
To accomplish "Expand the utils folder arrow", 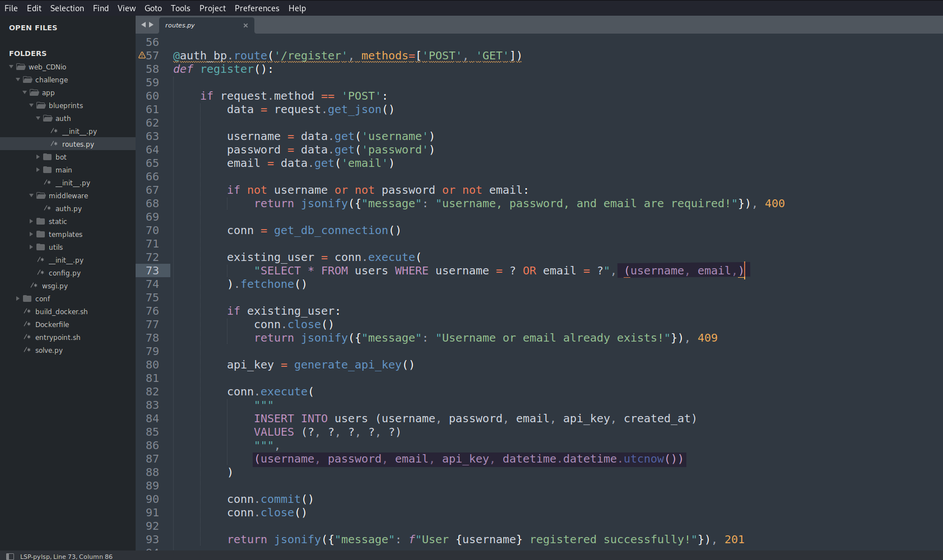I will click(31, 247).
